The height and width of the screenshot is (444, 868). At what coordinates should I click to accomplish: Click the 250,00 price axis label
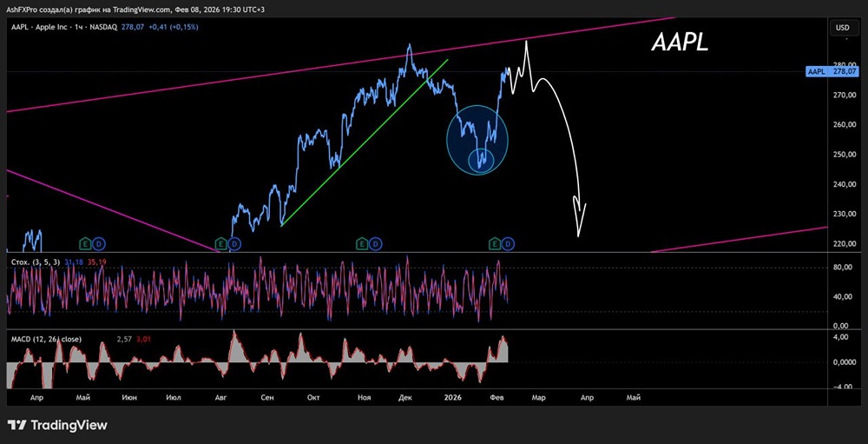point(845,155)
